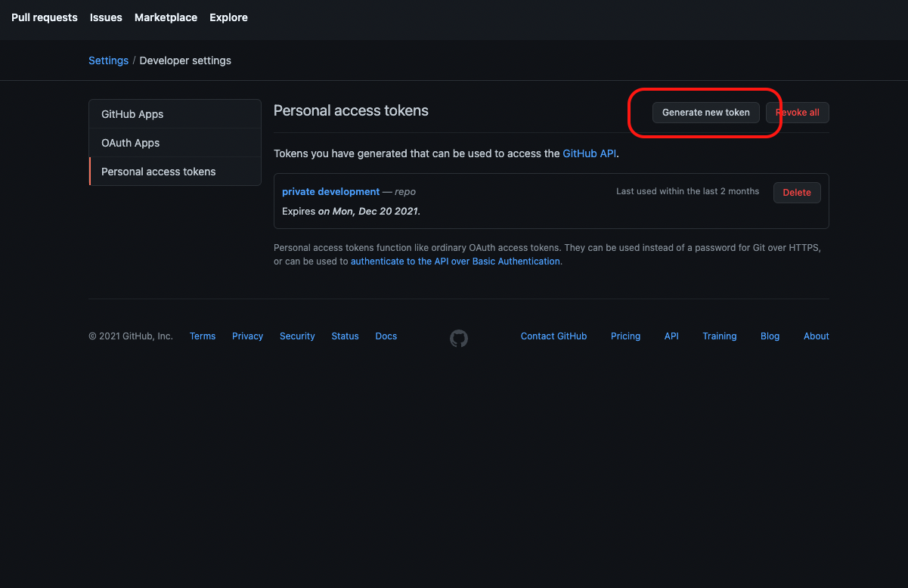Go to Issues in top navigation
Screen dimensions: 908x588
(106, 17)
